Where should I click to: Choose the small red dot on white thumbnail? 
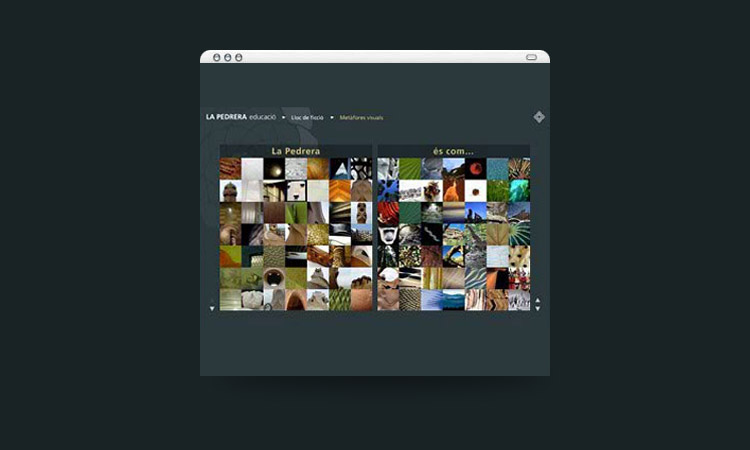[x=476, y=190]
